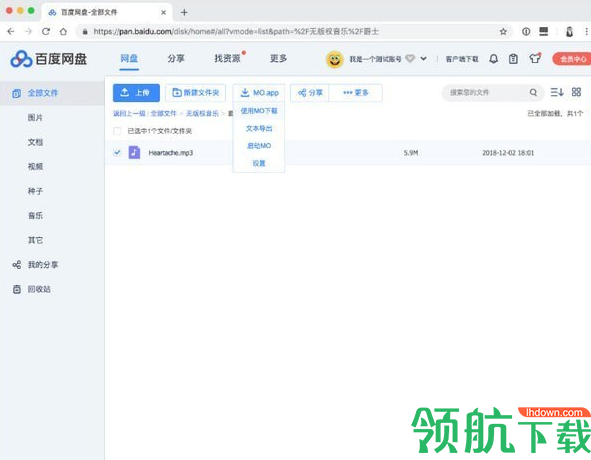Click the 2018-12-02 18:01 date cell

click(508, 153)
